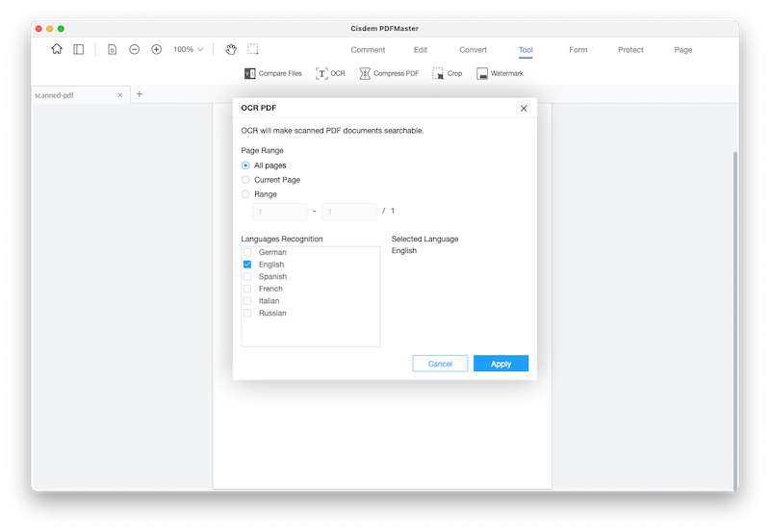This screenshot has width=770, height=532.
Task: Select the All pages radio button
Action: (x=245, y=165)
